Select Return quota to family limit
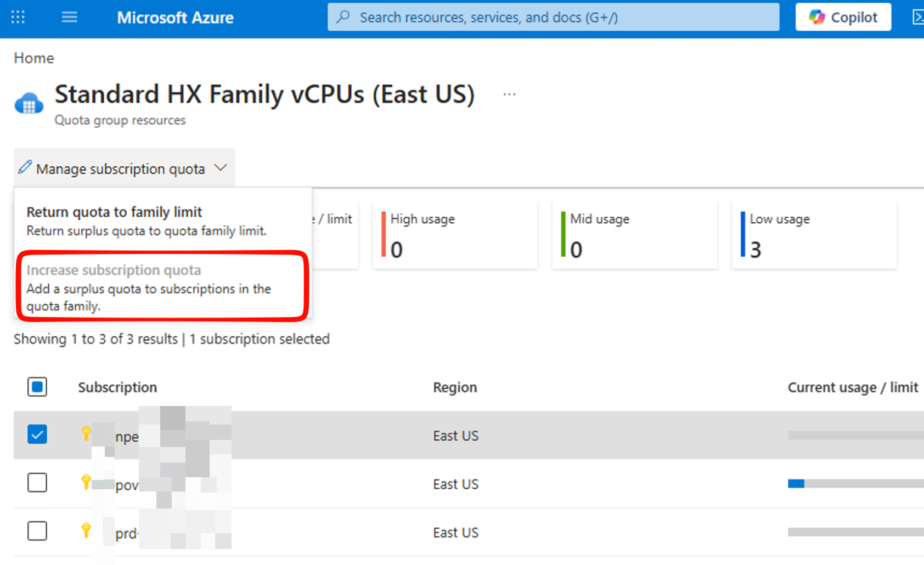 [x=163, y=221]
